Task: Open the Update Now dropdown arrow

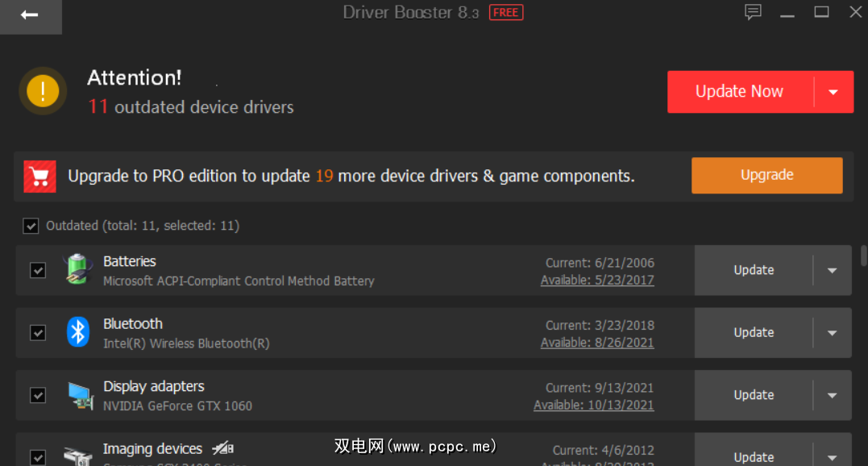Action: point(833,92)
